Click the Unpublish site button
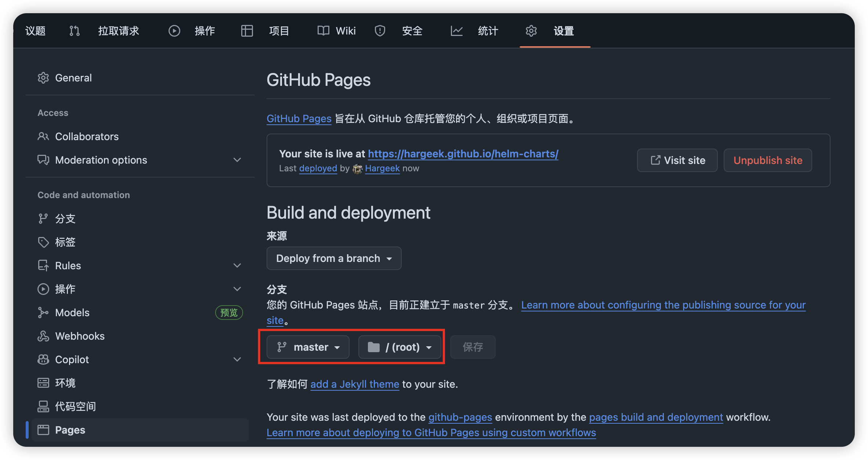 768,160
